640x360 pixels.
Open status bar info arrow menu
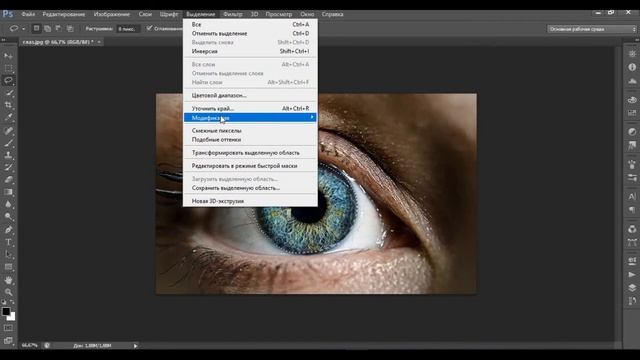click(x=135, y=346)
